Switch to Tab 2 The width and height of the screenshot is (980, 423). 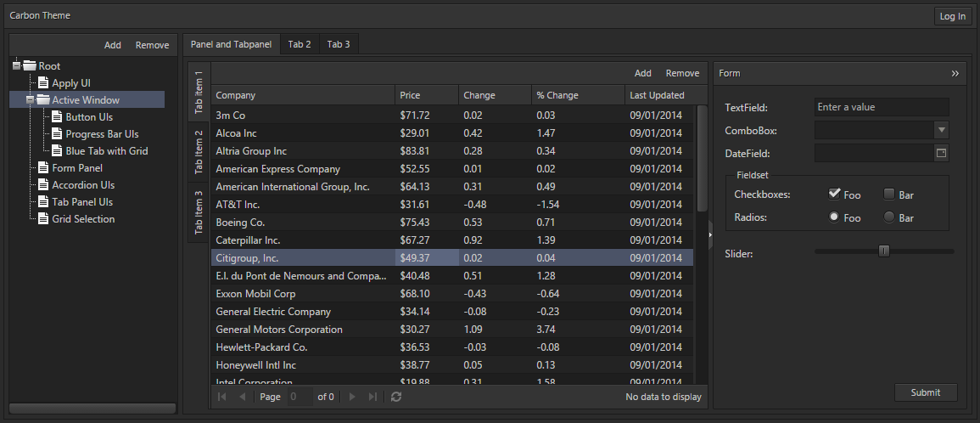tap(300, 44)
